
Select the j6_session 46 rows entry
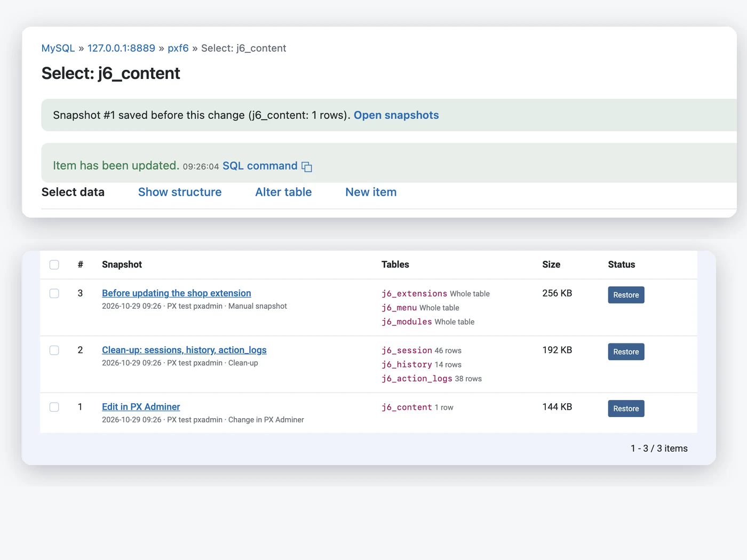pyautogui.click(x=422, y=350)
